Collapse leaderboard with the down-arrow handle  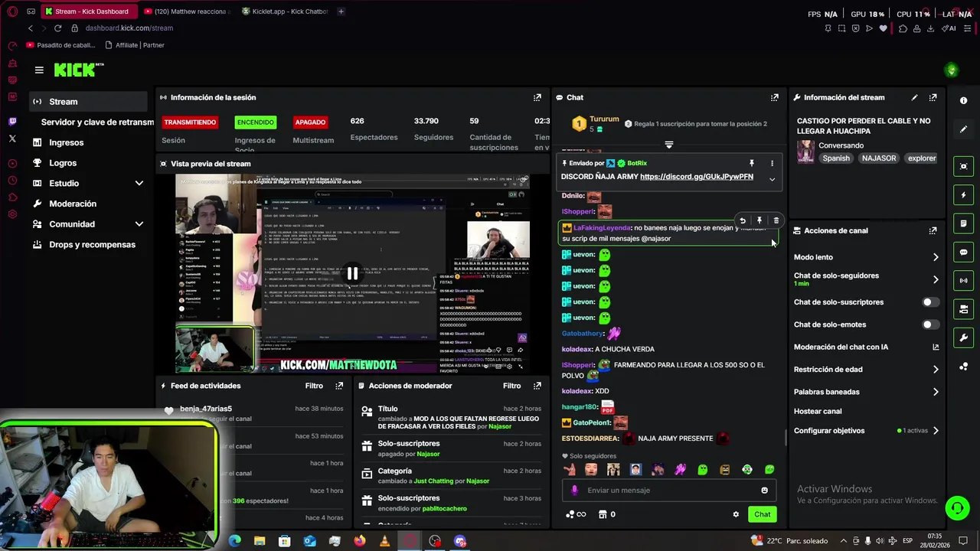[x=668, y=145]
